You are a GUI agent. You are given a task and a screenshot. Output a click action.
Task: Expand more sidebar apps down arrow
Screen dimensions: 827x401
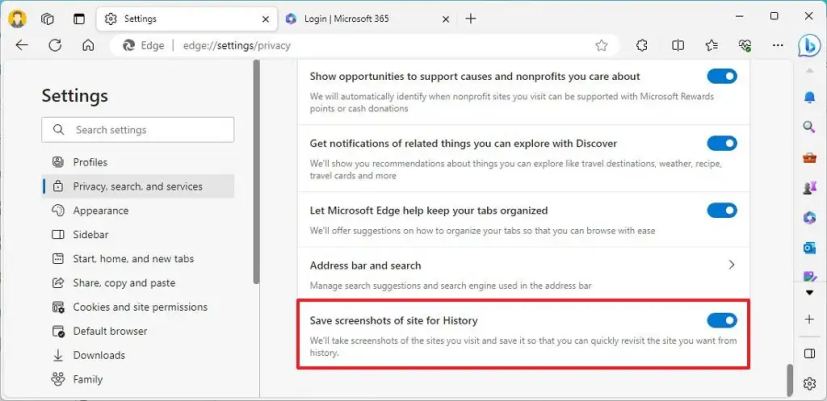(x=810, y=293)
